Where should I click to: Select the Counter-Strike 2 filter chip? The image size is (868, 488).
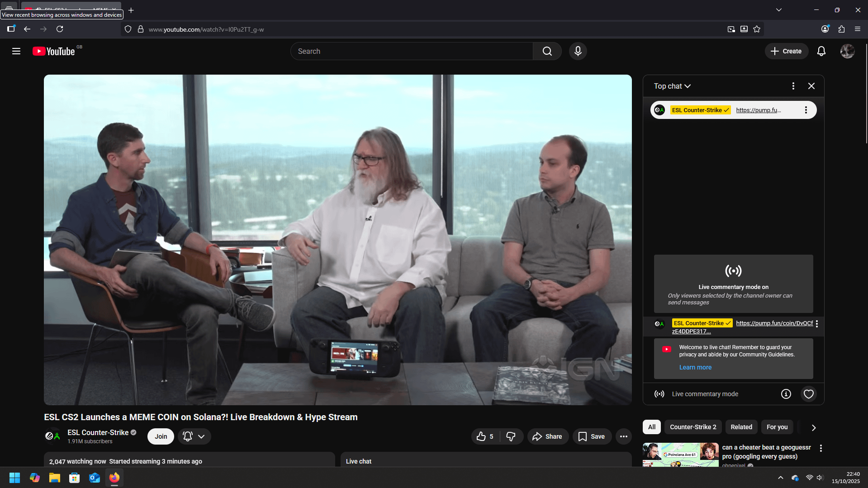click(x=693, y=427)
